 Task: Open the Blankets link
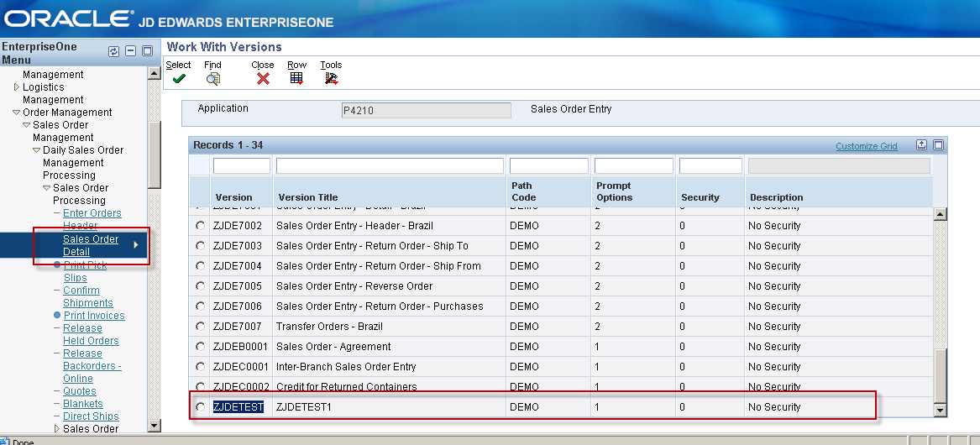tap(82, 404)
